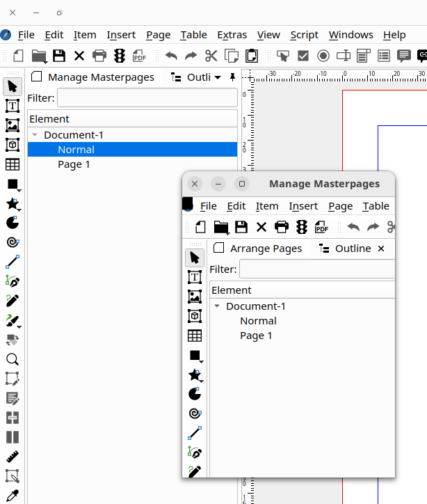Open the dropdown arrow next to the Outli tab
This screenshot has width=427, height=504.
tap(217, 77)
